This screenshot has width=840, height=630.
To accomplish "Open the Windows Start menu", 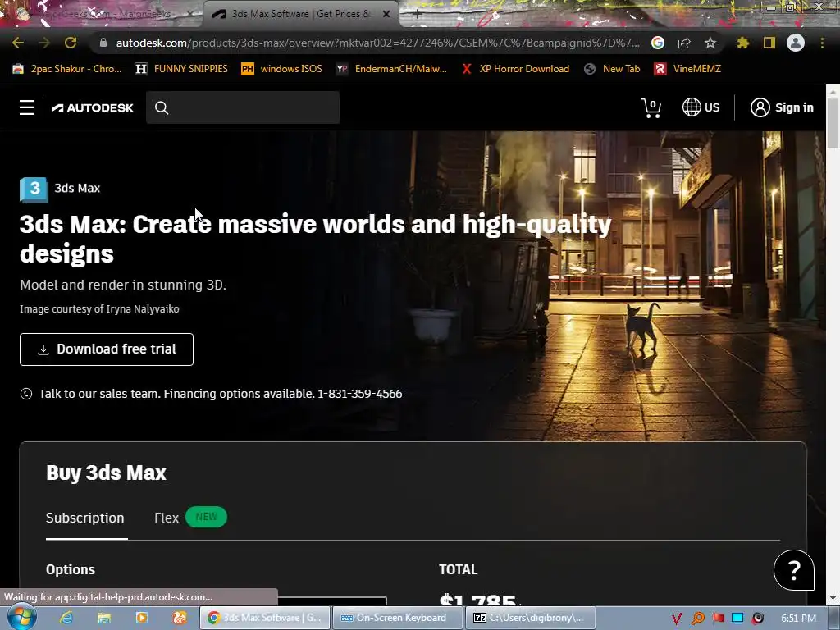I will (21, 618).
